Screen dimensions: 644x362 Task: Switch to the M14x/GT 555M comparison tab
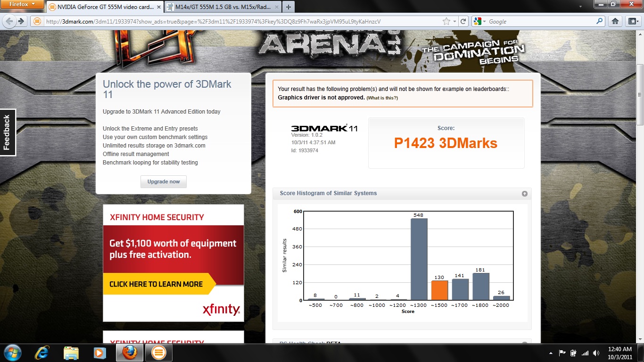pos(222,7)
